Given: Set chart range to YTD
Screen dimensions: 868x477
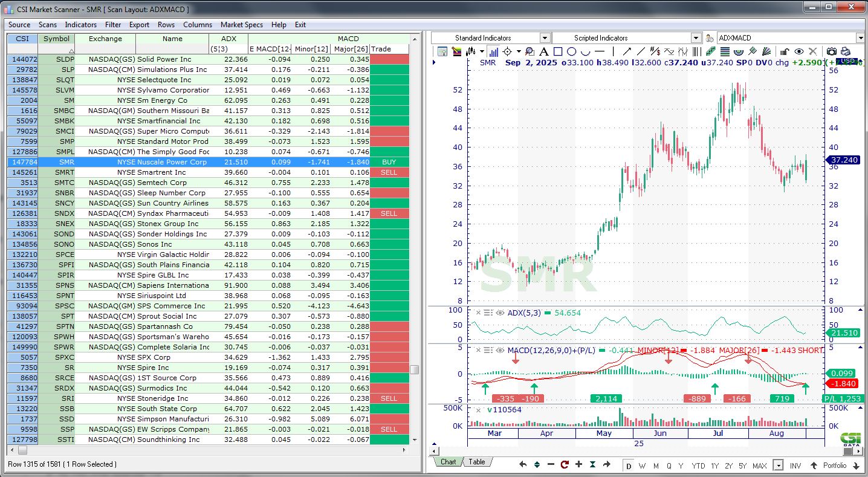Looking at the screenshot, I should 698,466.
